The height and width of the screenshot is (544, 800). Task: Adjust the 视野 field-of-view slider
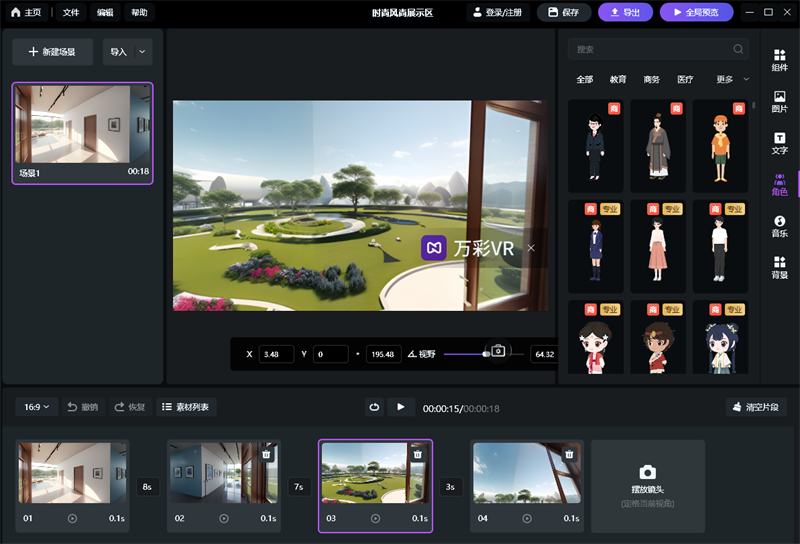pyautogui.click(x=486, y=354)
